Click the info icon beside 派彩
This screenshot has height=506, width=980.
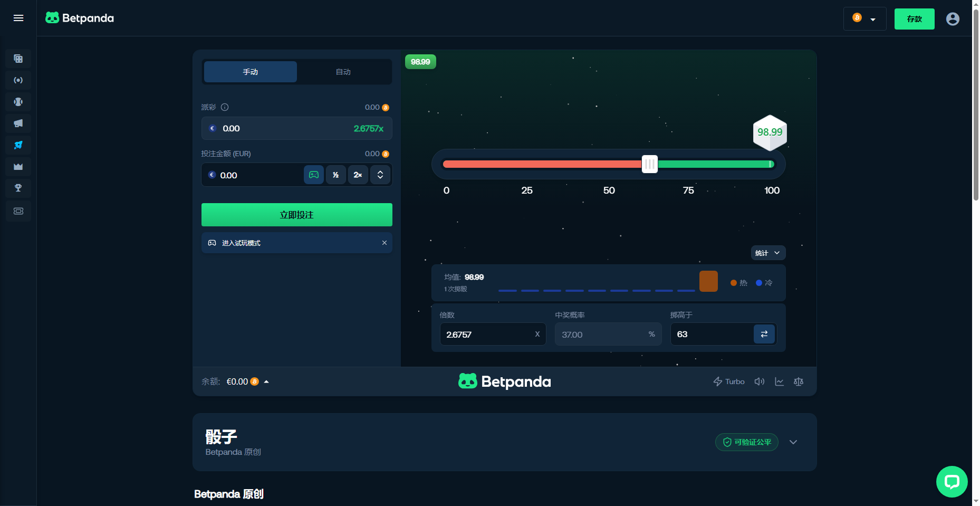(225, 107)
